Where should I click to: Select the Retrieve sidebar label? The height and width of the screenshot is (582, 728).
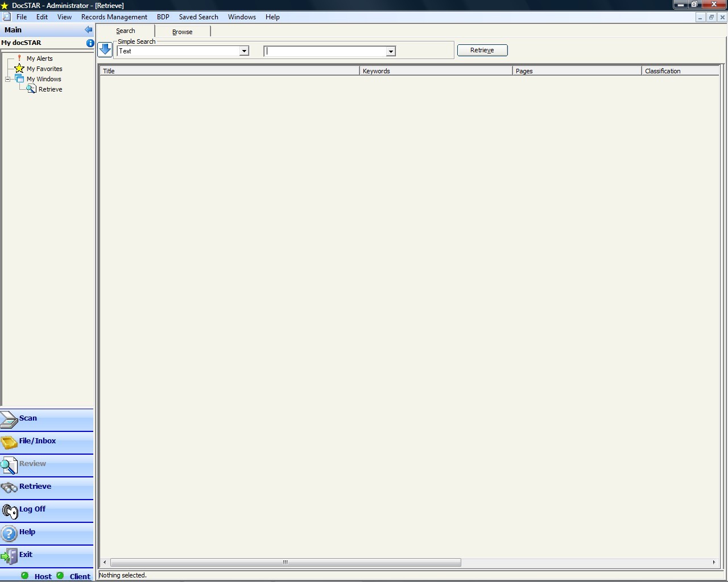[35, 486]
